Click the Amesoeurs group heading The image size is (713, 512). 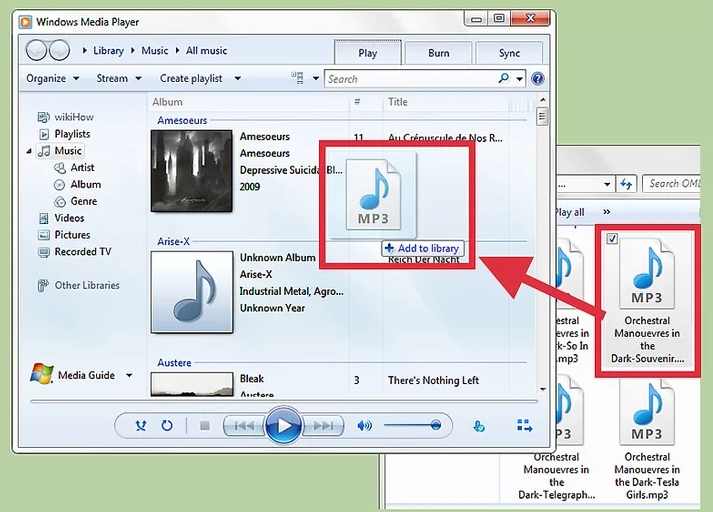(182, 120)
